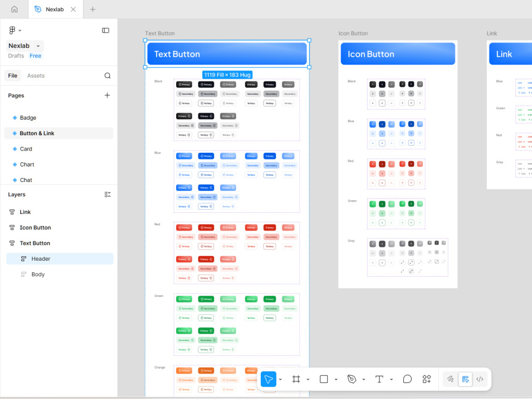532x399 pixels.
Task: Select the blue Icon Button header banner
Action: pos(397,54)
